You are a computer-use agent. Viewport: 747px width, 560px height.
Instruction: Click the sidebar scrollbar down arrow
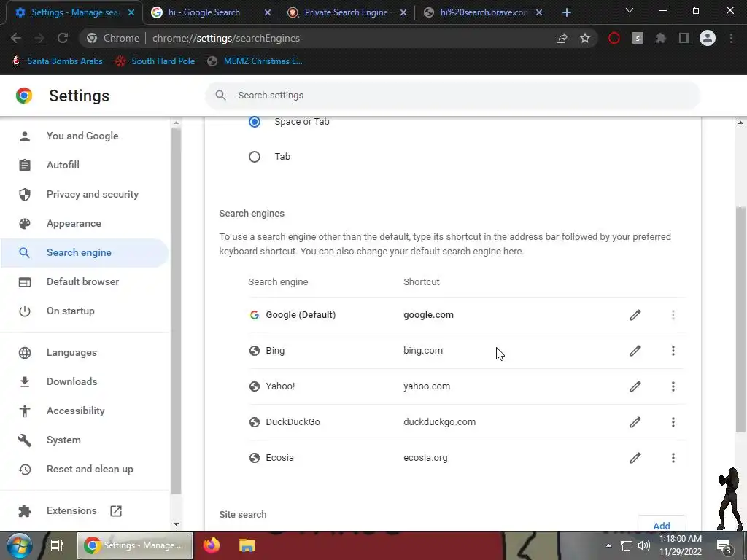[x=177, y=524]
